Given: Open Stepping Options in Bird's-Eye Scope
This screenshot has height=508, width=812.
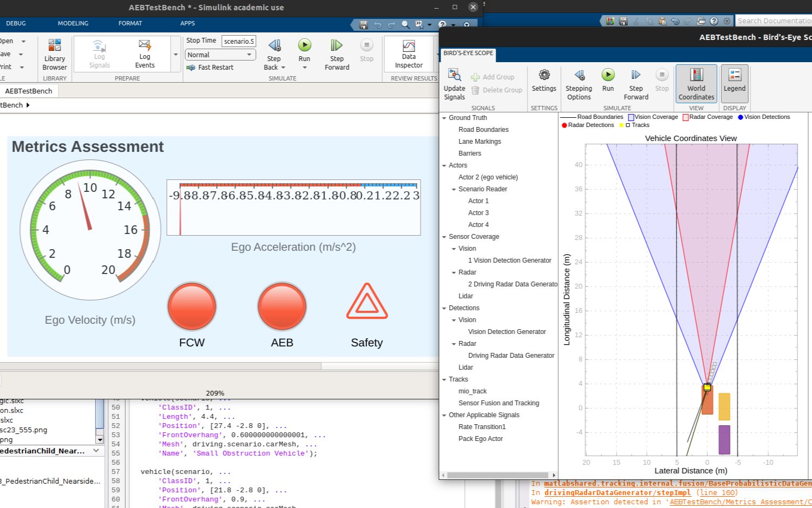Looking at the screenshot, I should click(579, 84).
